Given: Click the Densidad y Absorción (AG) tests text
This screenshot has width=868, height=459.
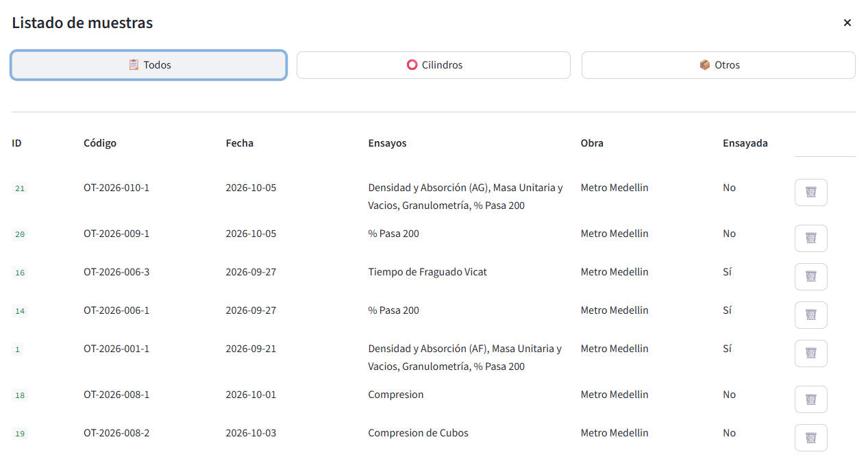Looking at the screenshot, I should (x=465, y=197).
